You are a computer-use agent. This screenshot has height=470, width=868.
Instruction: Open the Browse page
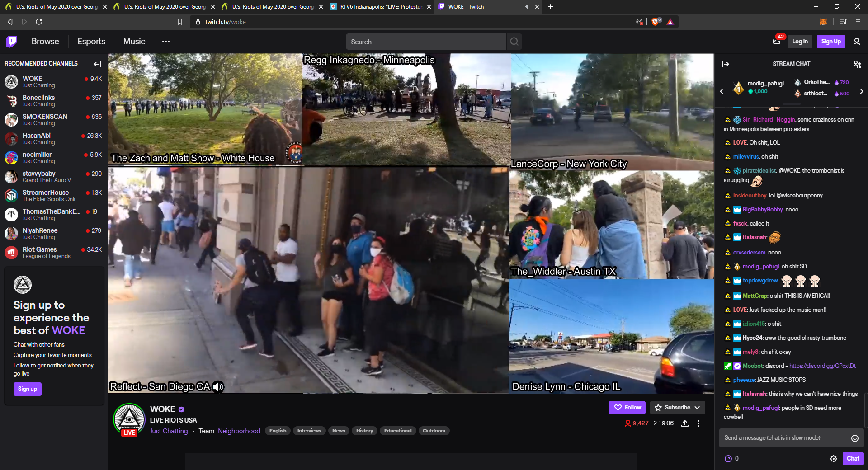pos(45,42)
